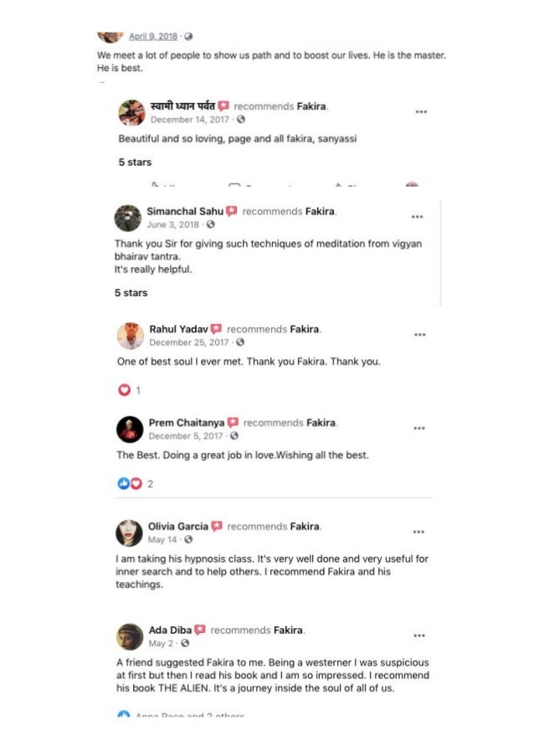The width and height of the screenshot is (534, 756).
Task: Click public globe icon beside June 3, 2018
Action: [x=211, y=224]
